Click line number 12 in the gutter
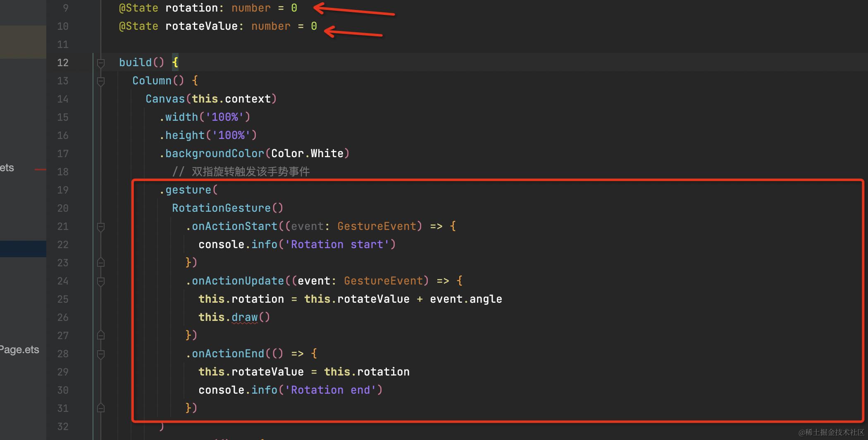The width and height of the screenshot is (868, 440). click(63, 62)
